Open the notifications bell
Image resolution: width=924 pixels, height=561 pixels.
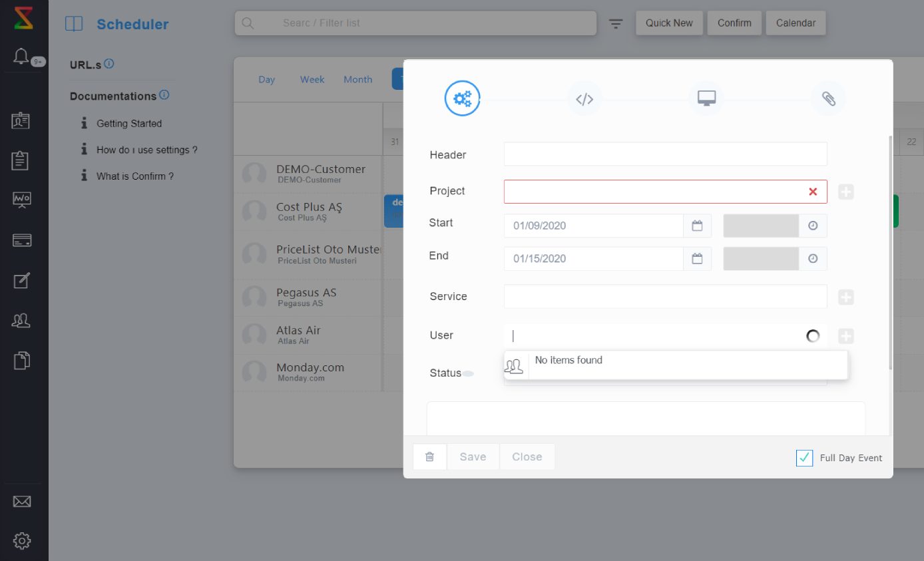click(21, 57)
